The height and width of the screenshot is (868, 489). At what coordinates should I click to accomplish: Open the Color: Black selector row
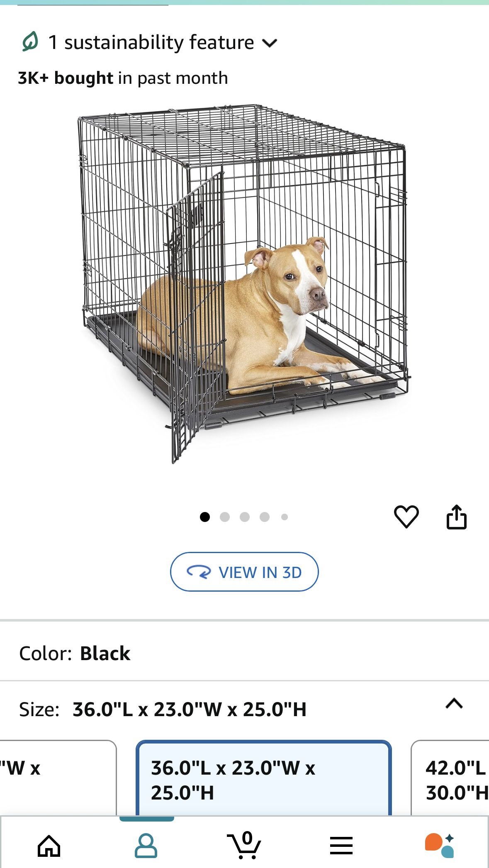(244, 653)
